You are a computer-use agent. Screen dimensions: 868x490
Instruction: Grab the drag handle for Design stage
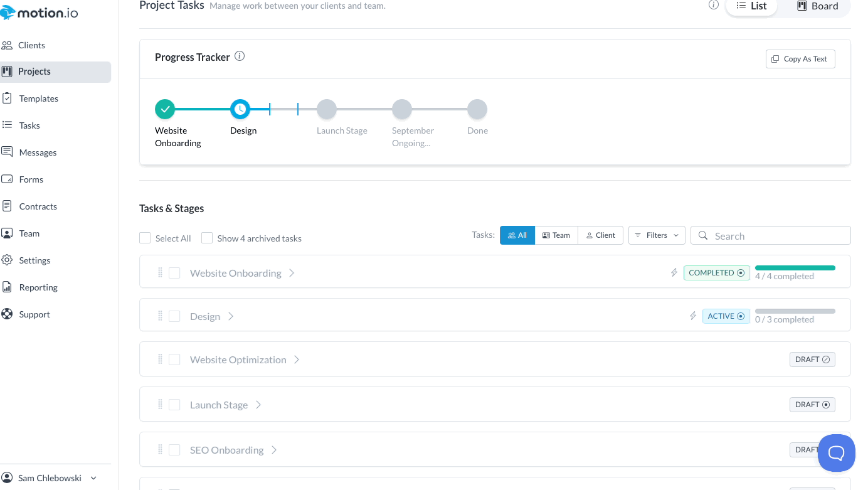160,316
